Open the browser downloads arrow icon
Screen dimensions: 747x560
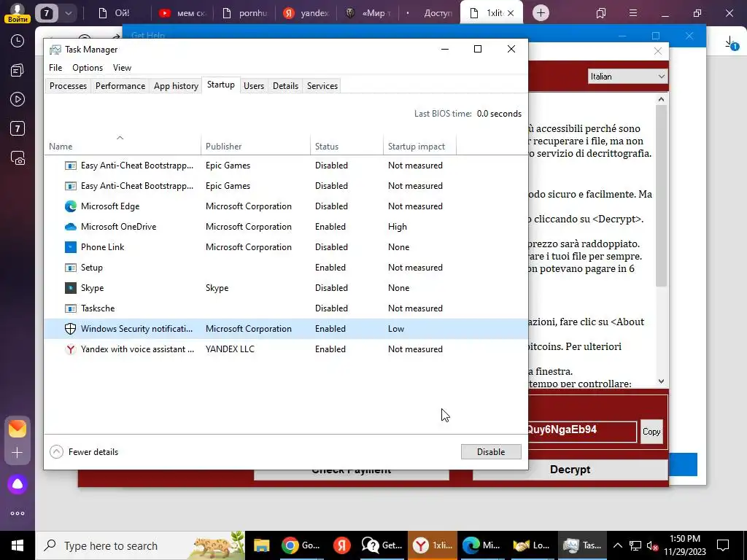tap(731, 43)
